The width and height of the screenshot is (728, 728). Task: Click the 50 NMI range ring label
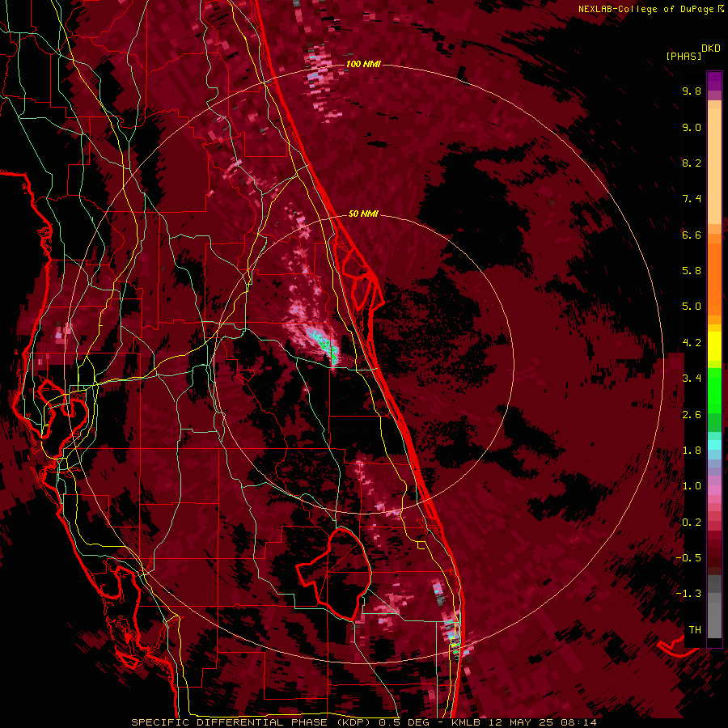click(x=363, y=214)
